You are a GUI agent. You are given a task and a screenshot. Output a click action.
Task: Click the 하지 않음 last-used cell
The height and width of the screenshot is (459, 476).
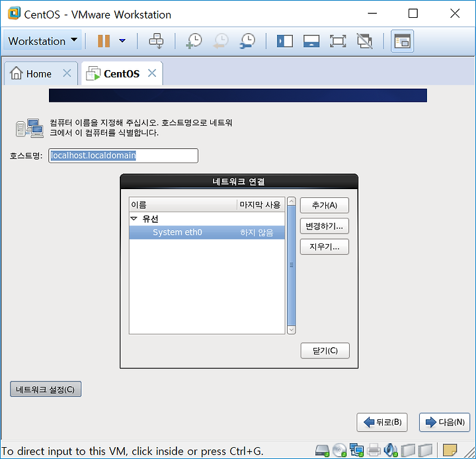(x=257, y=233)
